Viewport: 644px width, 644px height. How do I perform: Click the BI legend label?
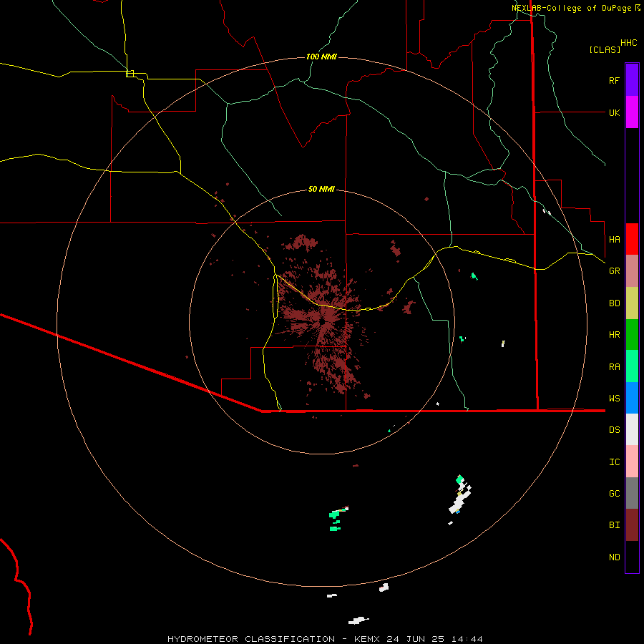tap(614, 525)
